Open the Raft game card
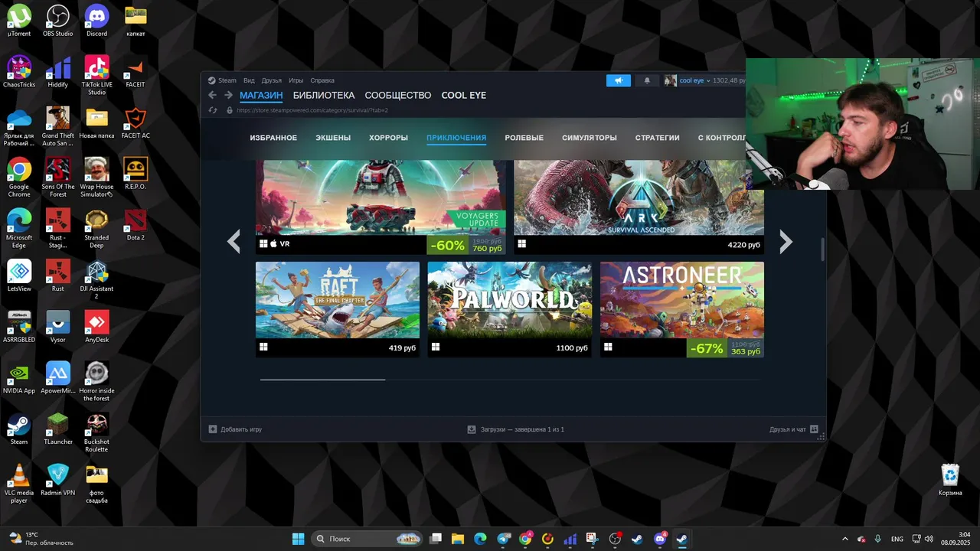The image size is (980, 551). 338,309
